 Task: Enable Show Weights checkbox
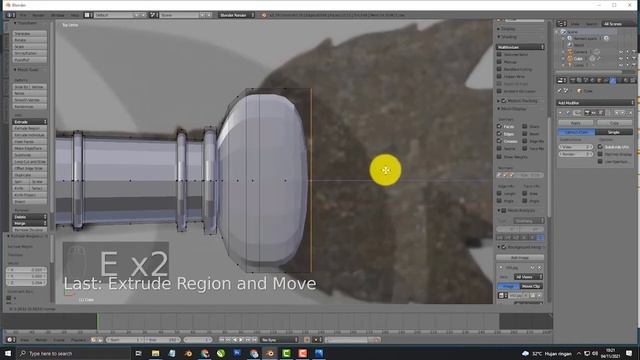[499, 157]
